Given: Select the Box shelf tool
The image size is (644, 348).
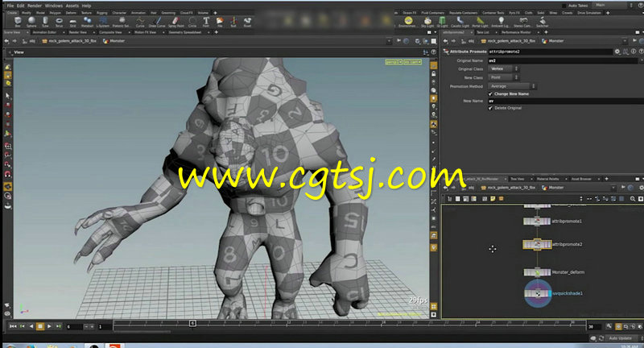Looking at the screenshot, I should [x=17, y=22].
